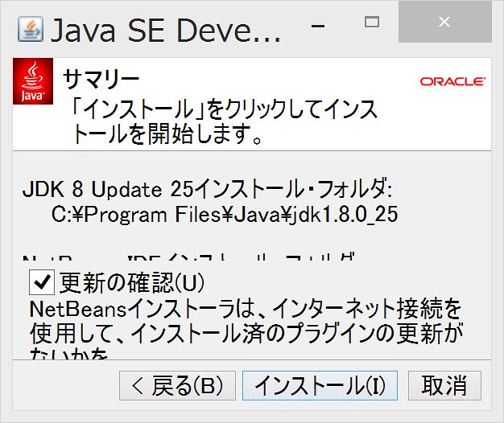Minimize the Java SE installer window

click(x=318, y=26)
